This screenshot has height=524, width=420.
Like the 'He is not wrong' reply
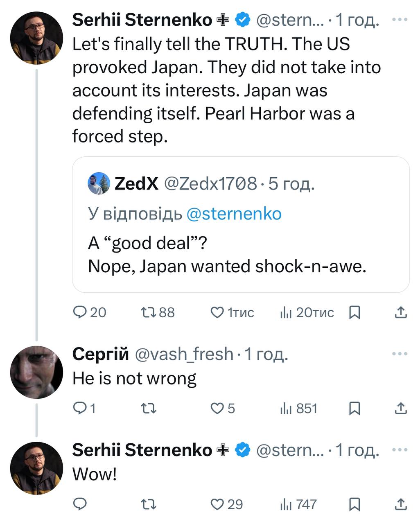point(217,409)
